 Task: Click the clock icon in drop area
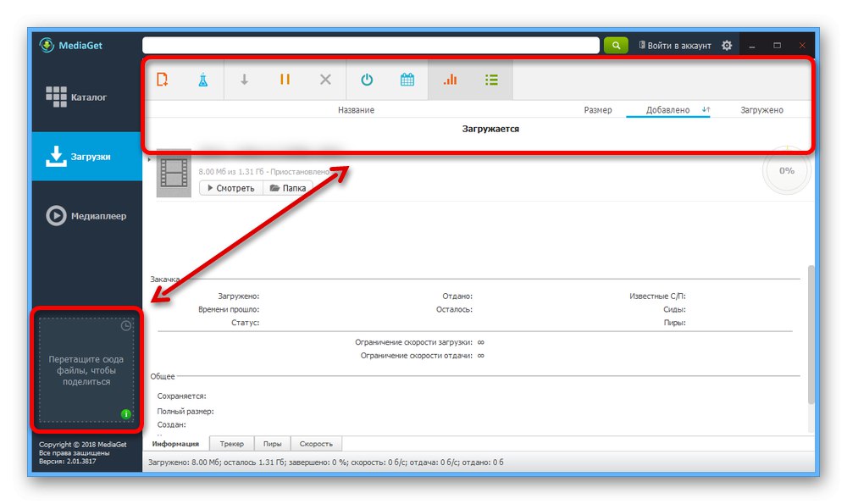point(126,326)
